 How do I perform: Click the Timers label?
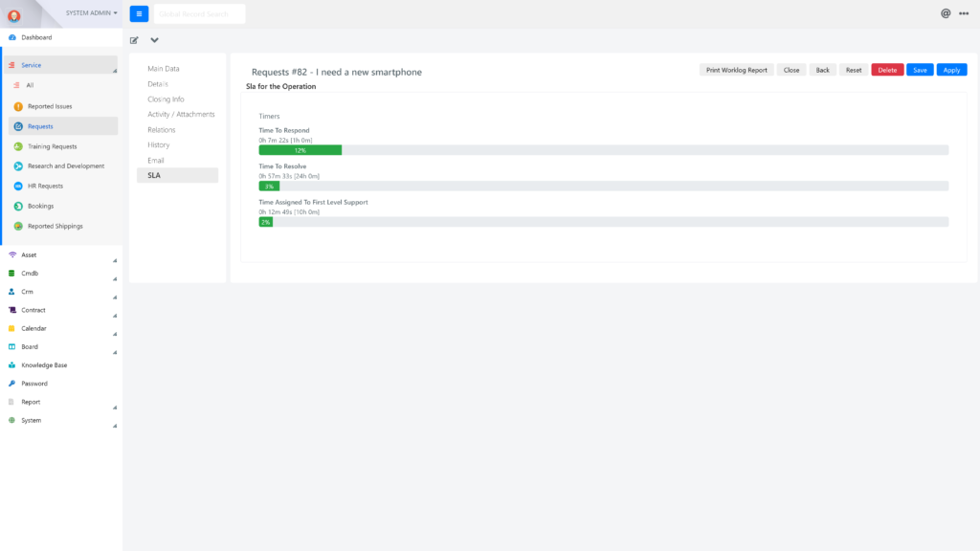tap(269, 116)
